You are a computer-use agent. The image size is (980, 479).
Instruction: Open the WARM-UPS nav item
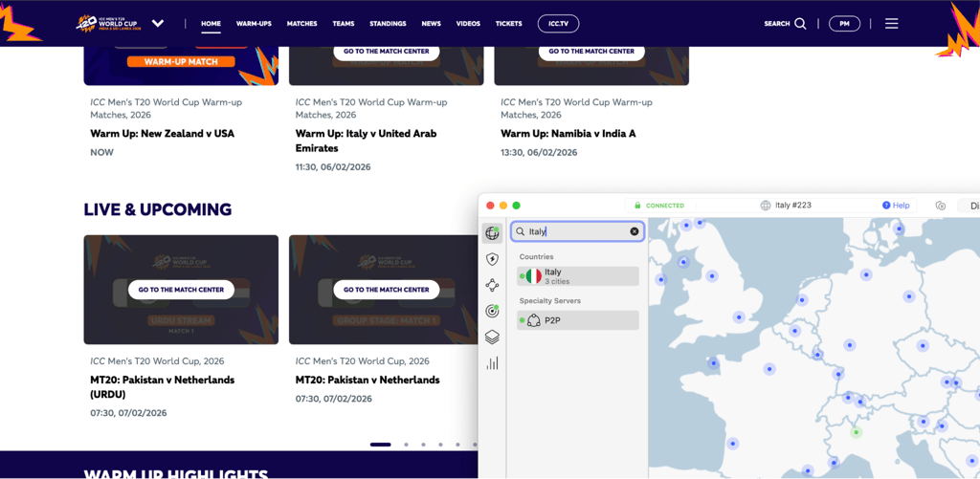pyautogui.click(x=254, y=24)
